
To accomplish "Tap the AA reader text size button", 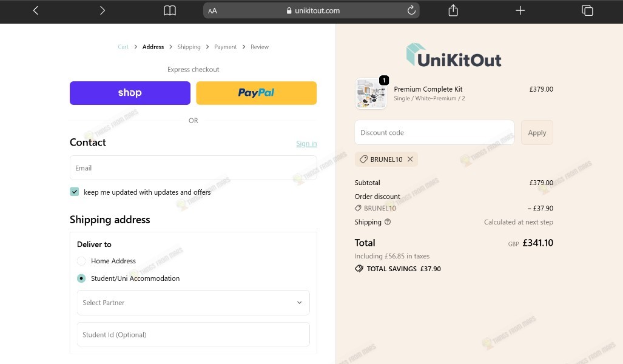I will [212, 11].
